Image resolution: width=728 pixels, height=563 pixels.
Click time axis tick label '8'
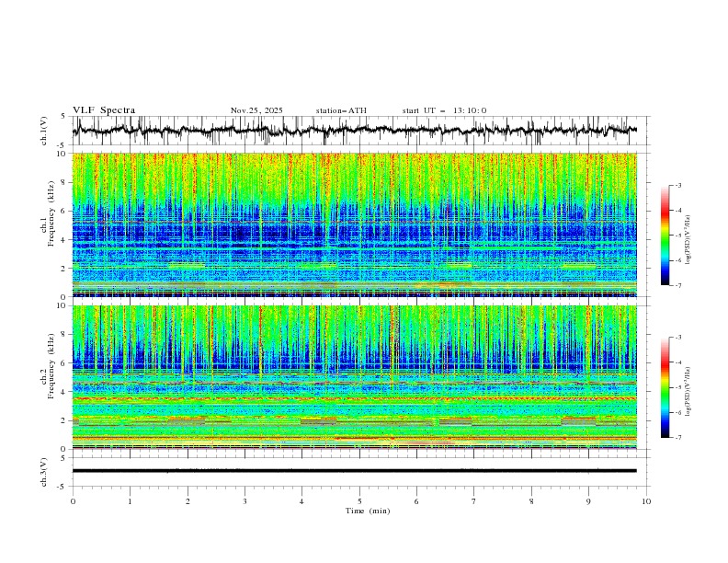531,501
